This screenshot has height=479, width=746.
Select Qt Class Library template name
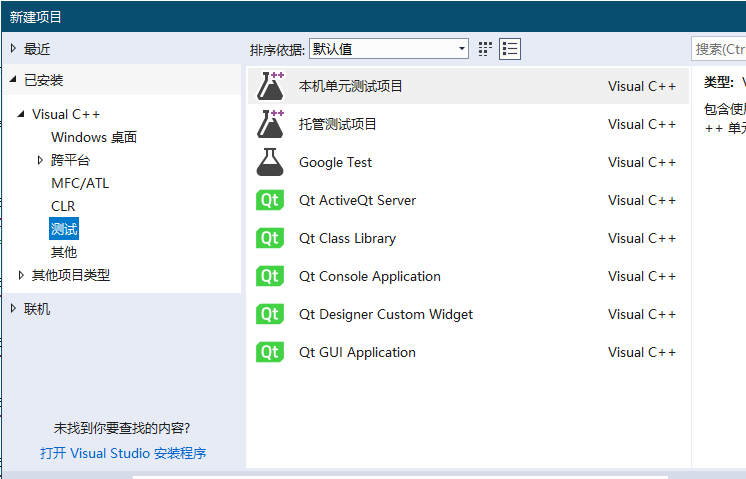click(x=347, y=238)
